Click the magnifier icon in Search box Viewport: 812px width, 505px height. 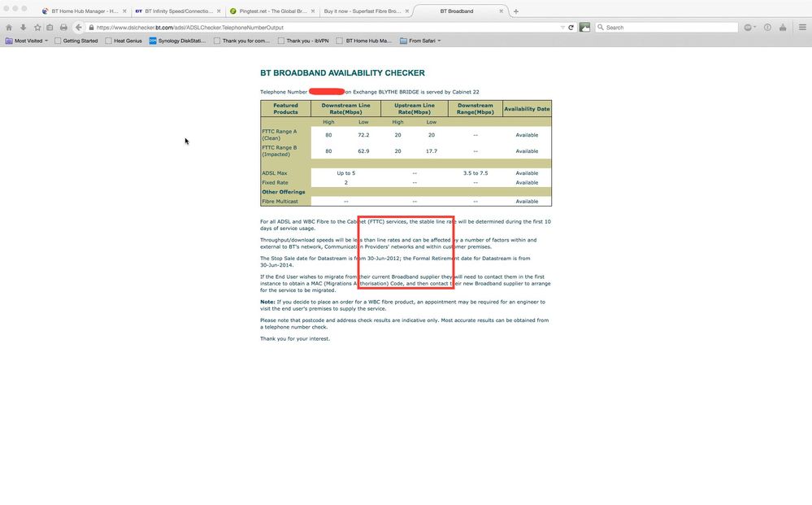pyautogui.click(x=601, y=28)
